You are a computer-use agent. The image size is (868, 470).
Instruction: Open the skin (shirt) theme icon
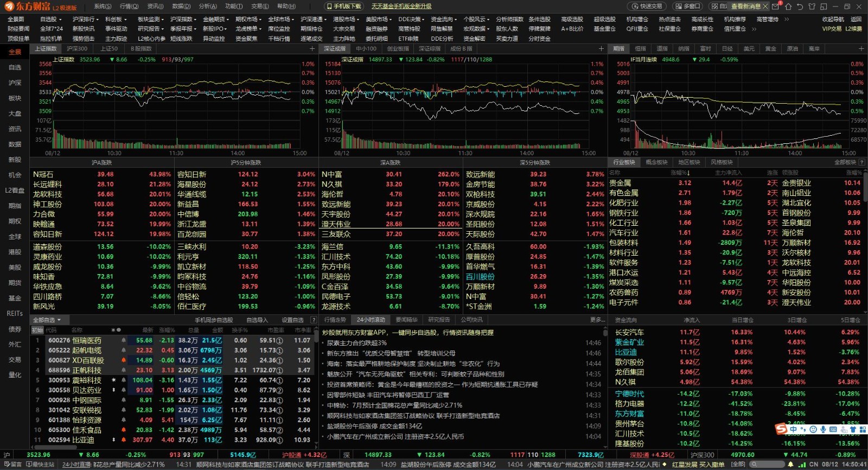pyautogui.click(x=812, y=7)
